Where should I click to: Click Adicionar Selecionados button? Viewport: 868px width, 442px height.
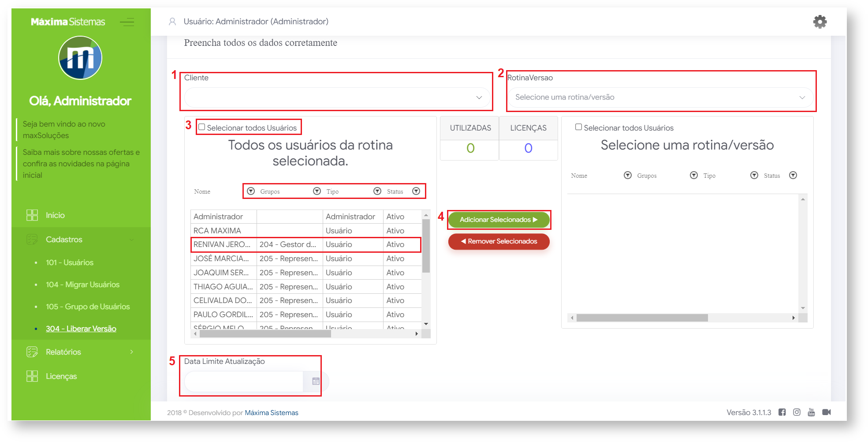tap(499, 220)
